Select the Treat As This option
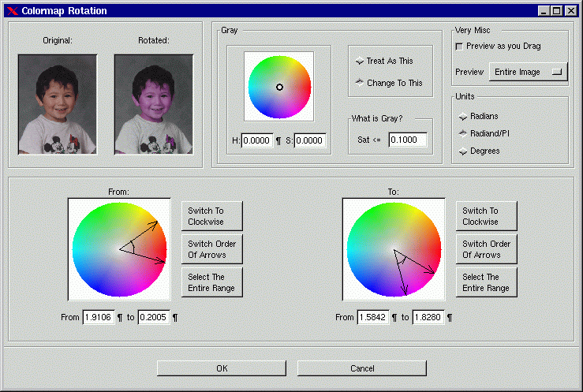Image resolution: width=583 pixels, height=392 pixels. (360, 61)
